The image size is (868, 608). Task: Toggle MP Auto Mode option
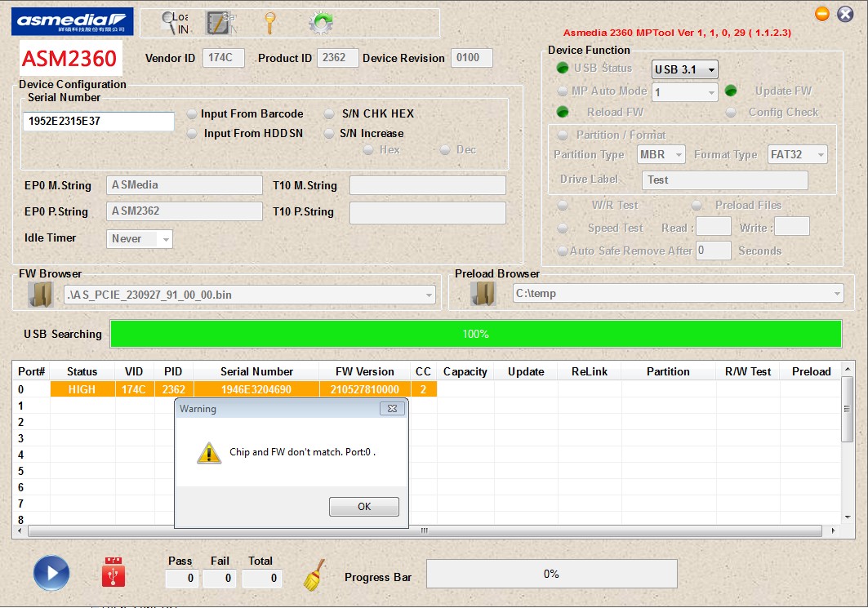[x=563, y=91]
